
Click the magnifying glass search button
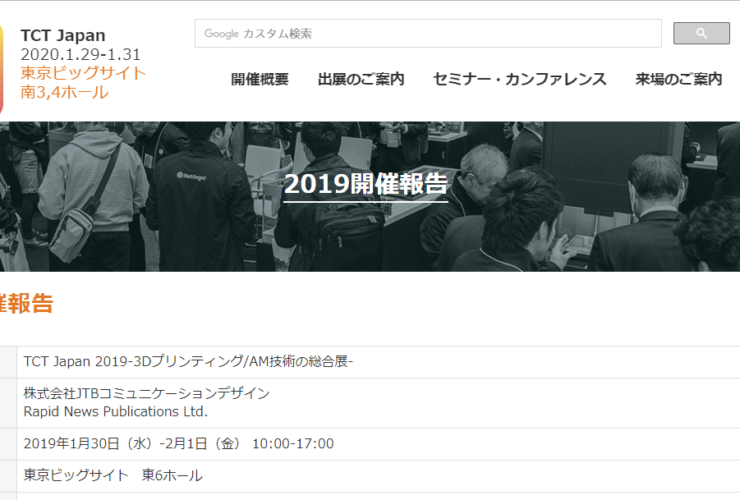pyautogui.click(x=701, y=33)
